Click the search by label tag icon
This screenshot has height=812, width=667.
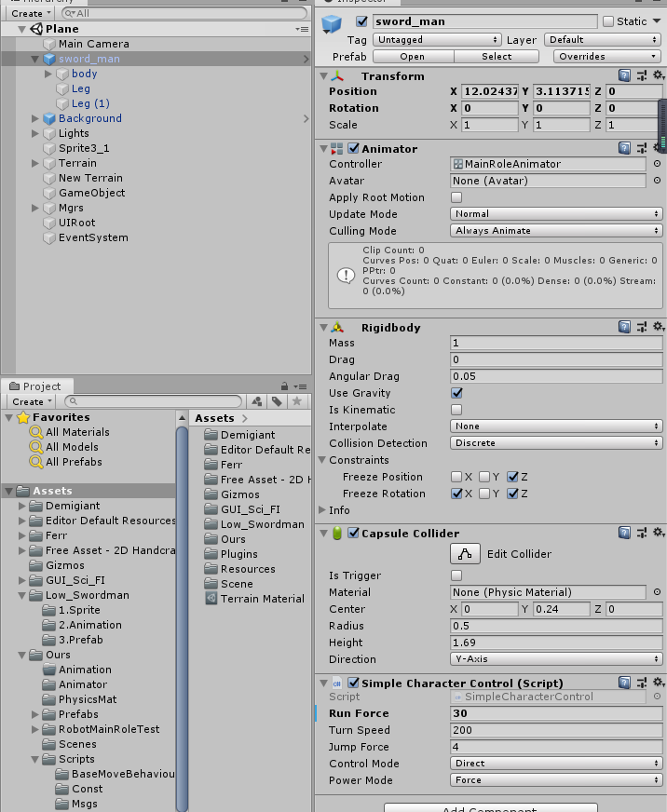tap(277, 401)
